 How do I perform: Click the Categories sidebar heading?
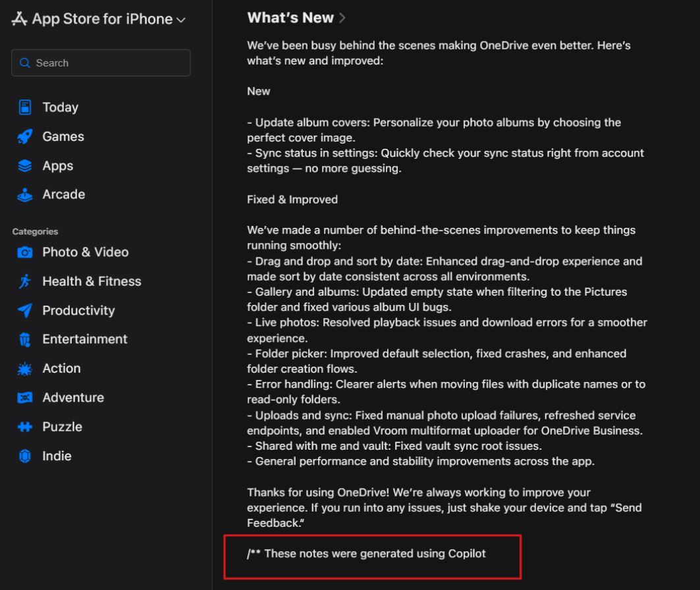coord(35,232)
